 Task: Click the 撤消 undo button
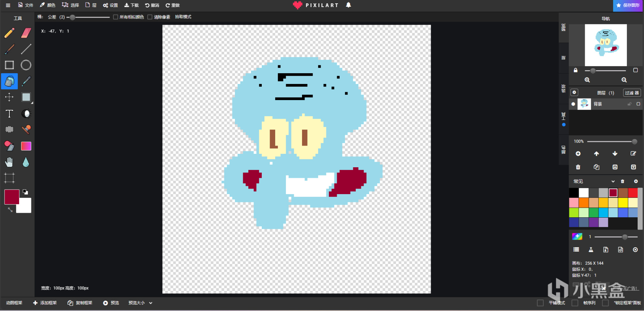click(152, 5)
